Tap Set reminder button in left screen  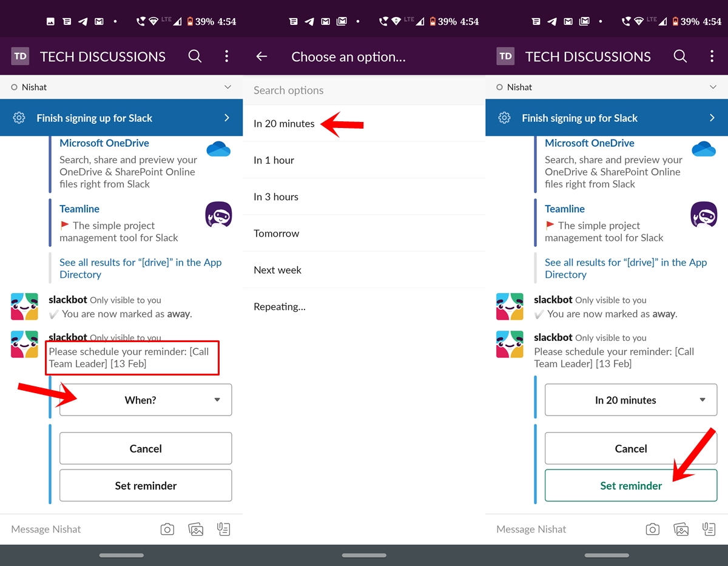click(x=146, y=485)
